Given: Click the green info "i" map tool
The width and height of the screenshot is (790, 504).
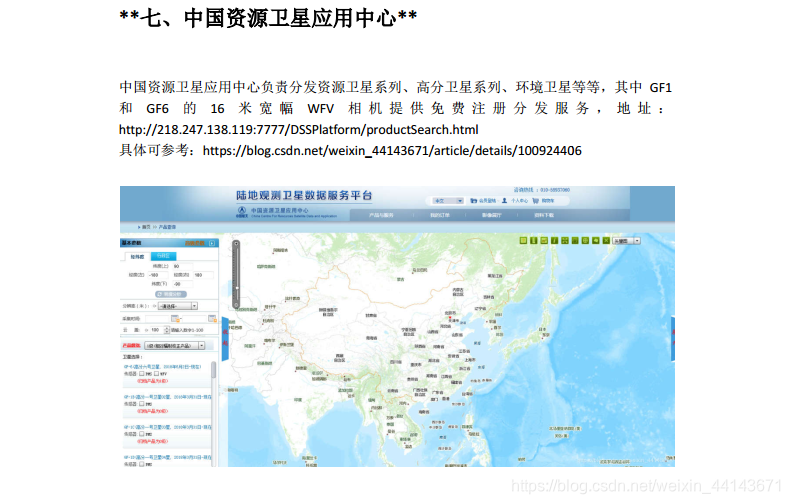Looking at the screenshot, I should point(555,240).
